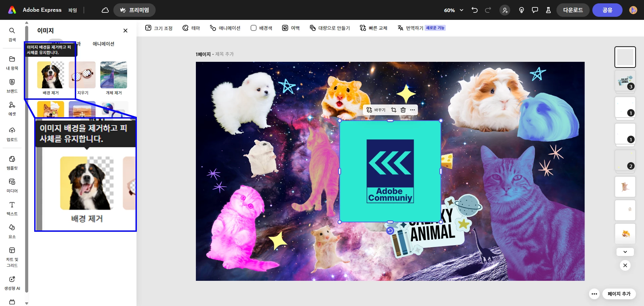644x306 pixels.
Task: Click 대량으로 만들기 bulk create
Action: 330,28
